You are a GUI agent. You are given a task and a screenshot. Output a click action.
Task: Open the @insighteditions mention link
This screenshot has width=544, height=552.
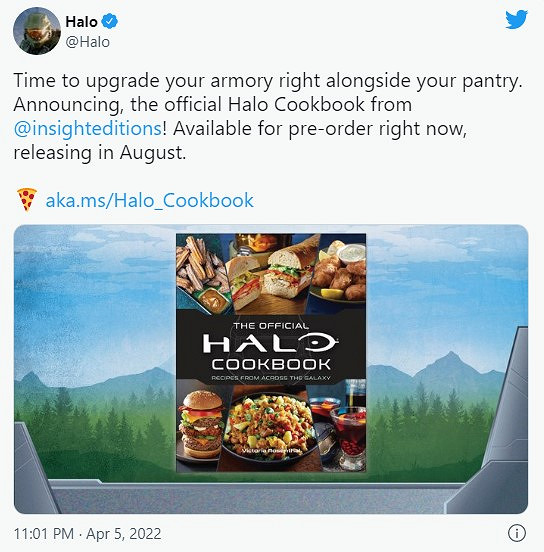(x=88, y=128)
